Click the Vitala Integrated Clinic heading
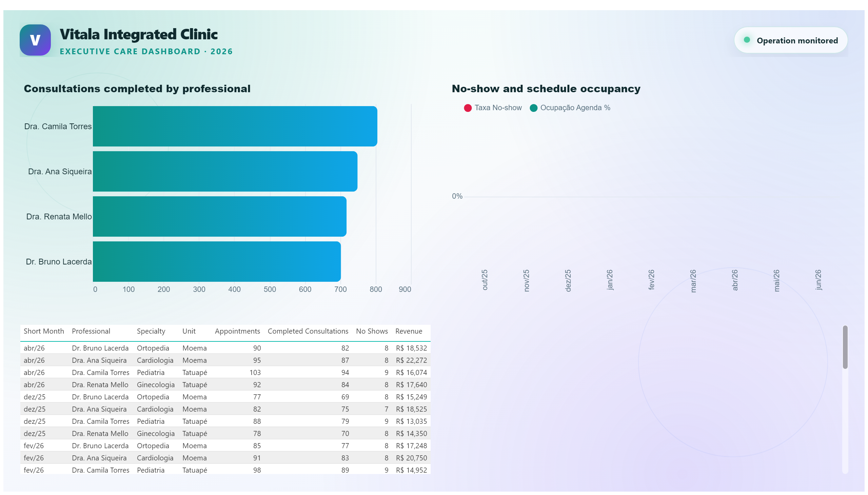Viewport: 868px width, 495px height. [x=138, y=34]
